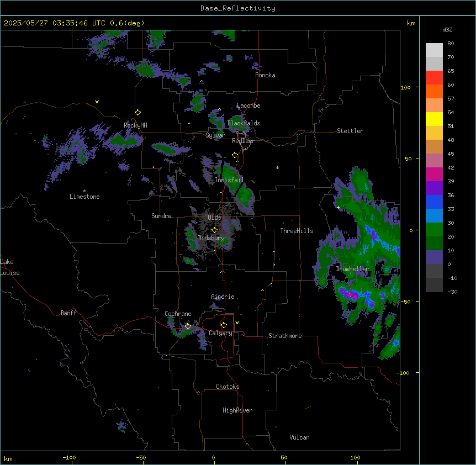476x465 pixels.
Task: Click the dBZ legend heading
Action: click(x=447, y=30)
